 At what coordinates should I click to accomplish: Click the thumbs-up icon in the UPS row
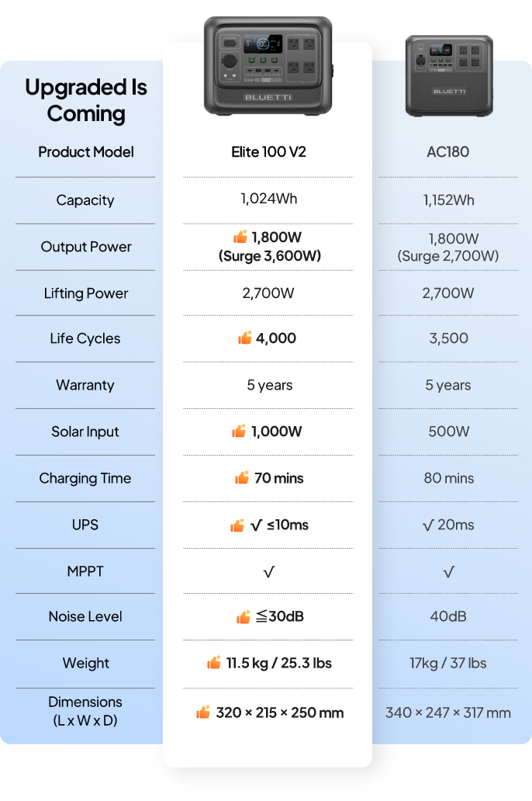(237, 525)
